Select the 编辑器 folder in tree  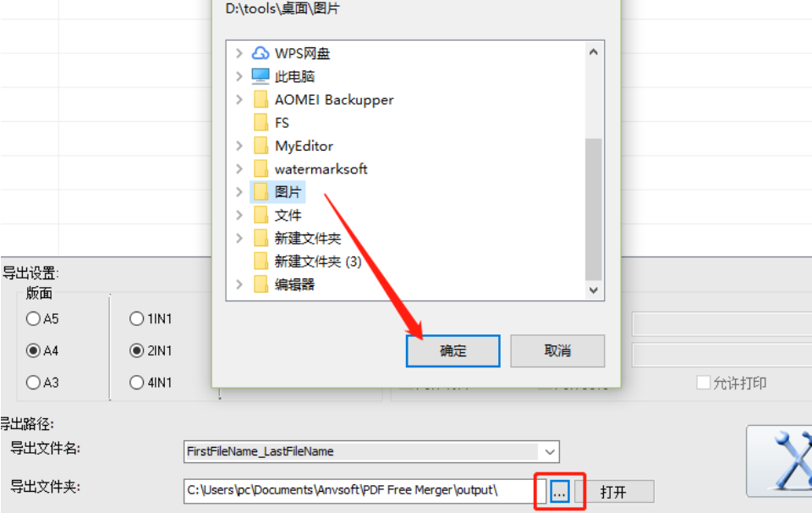tap(294, 284)
